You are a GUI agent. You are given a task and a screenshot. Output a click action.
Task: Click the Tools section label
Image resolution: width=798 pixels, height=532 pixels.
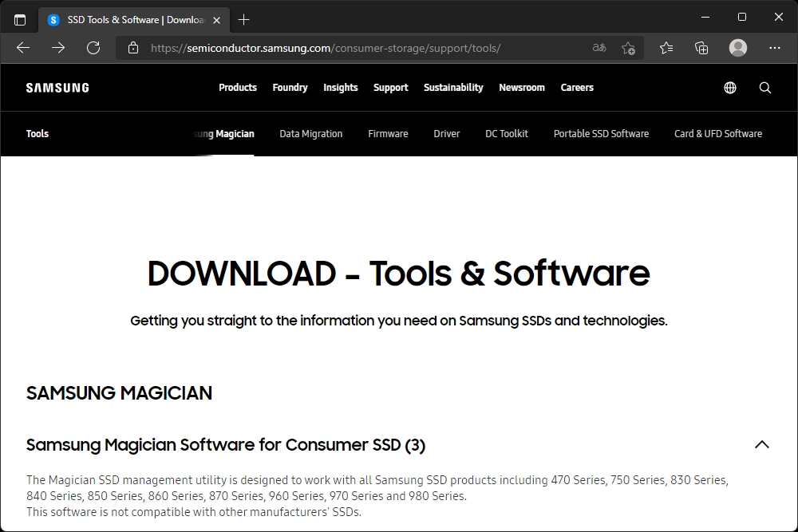pyautogui.click(x=38, y=134)
